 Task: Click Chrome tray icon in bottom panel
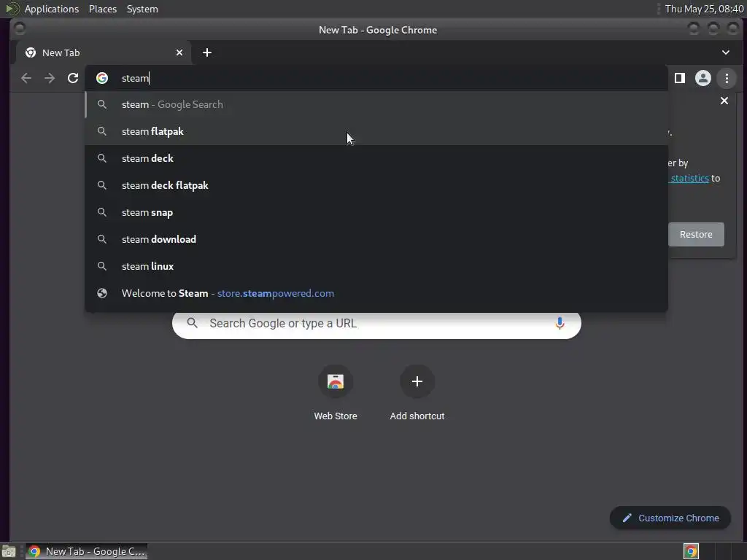pyautogui.click(x=692, y=551)
